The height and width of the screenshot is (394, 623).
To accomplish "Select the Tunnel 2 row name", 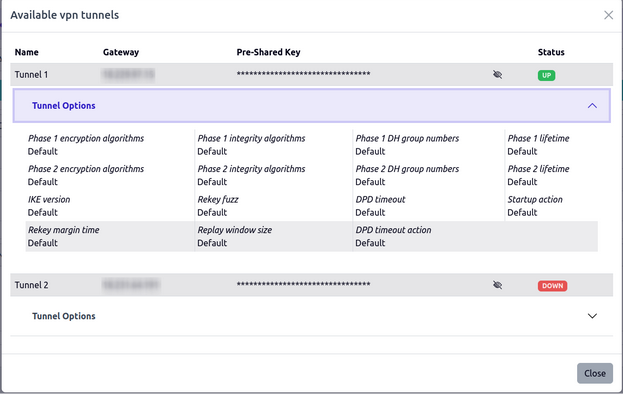I will [31, 285].
